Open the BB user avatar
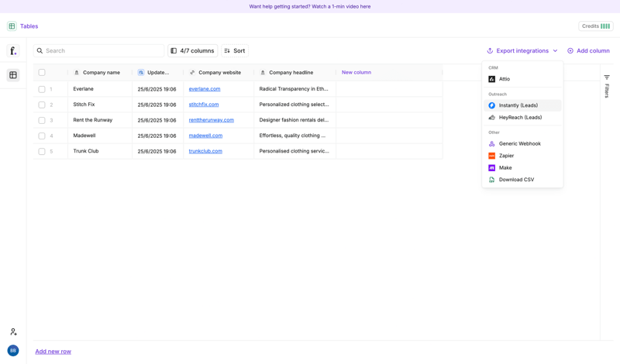Viewport: 620px width, 364px height. (x=13, y=350)
